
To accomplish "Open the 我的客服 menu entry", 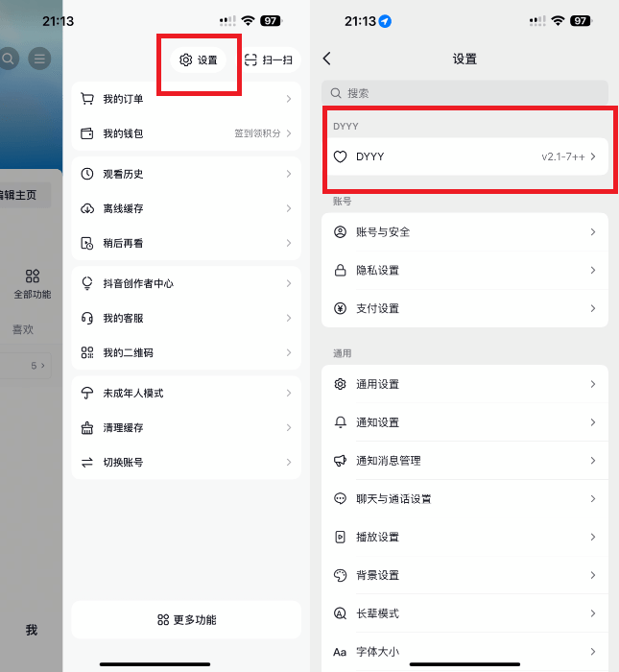I will 186,318.
